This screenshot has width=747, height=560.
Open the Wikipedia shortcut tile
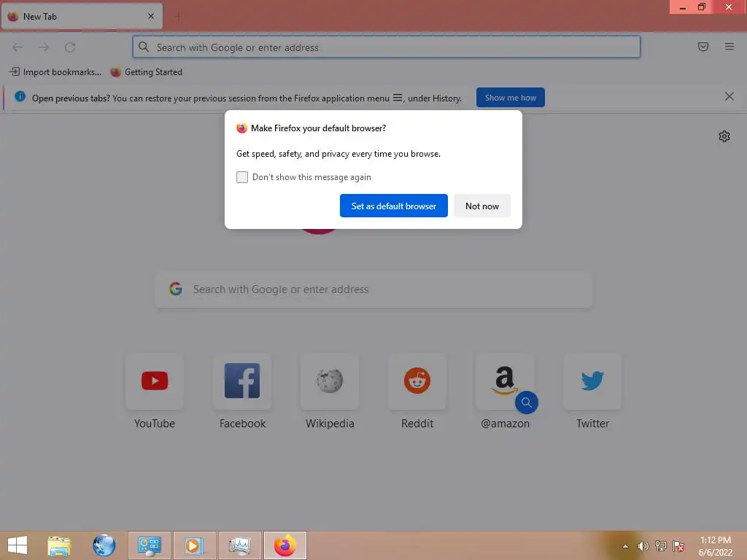(x=330, y=381)
